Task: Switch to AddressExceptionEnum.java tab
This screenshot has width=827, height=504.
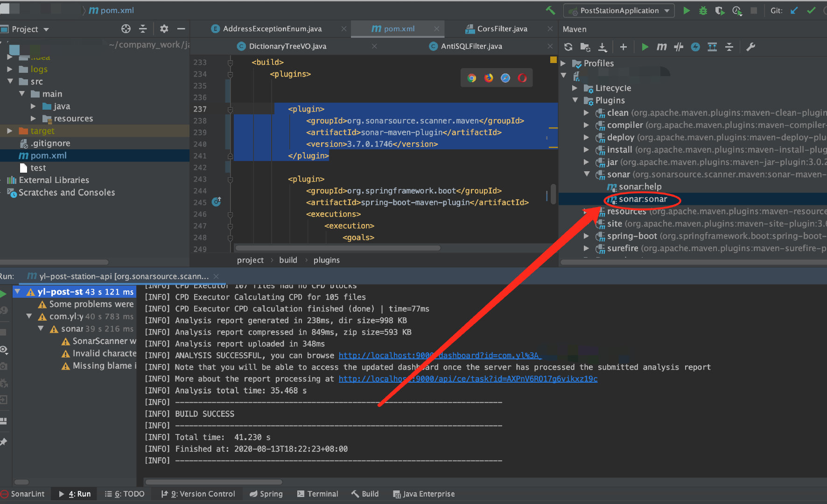Action: click(x=272, y=29)
